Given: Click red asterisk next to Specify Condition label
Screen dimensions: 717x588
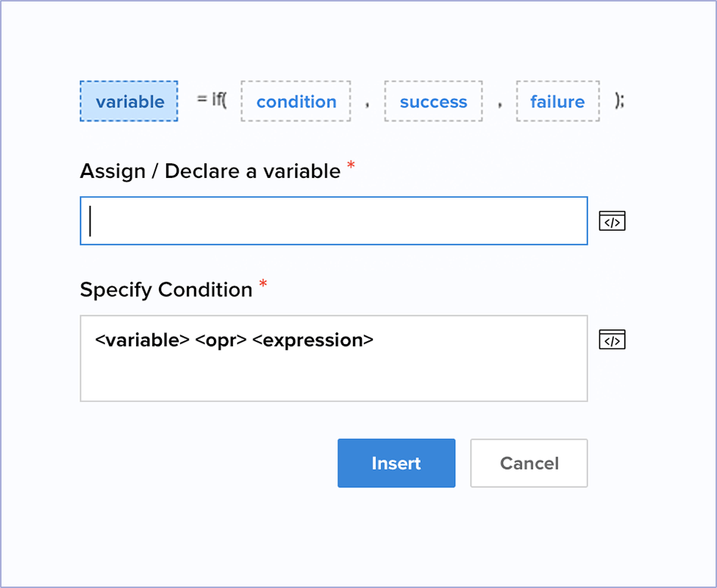Looking at the screenshot, I should pyautogui.click(x=263, y=284).
